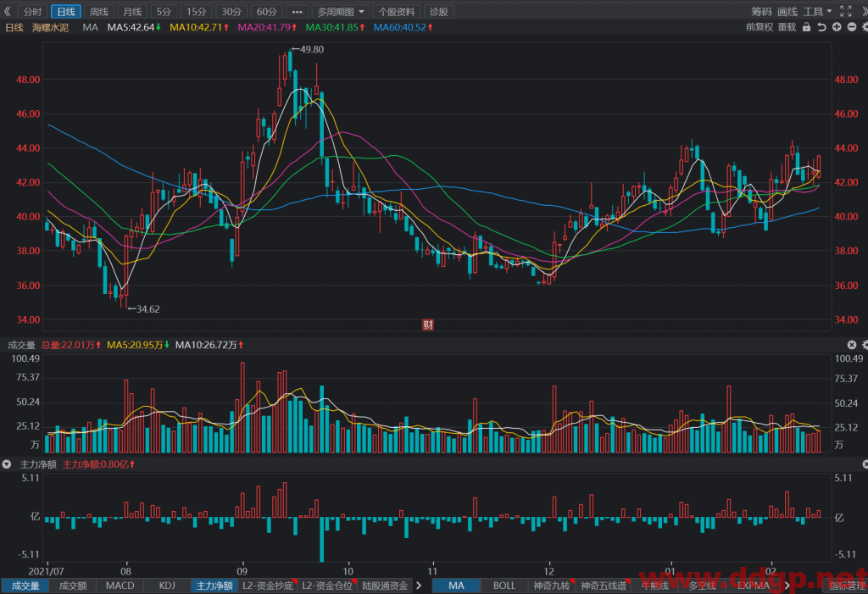This screenshot has height=594, width=868.
Task: Show 筹码 chip distribution
Action: pos(761,12)
